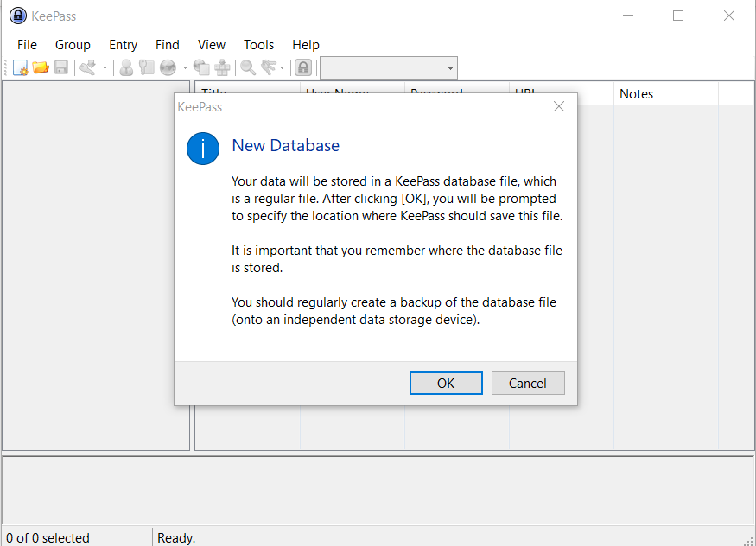Screen dimensions: 756x546
Task: Click the info icon in the dialog
Action: click(203, 148)
